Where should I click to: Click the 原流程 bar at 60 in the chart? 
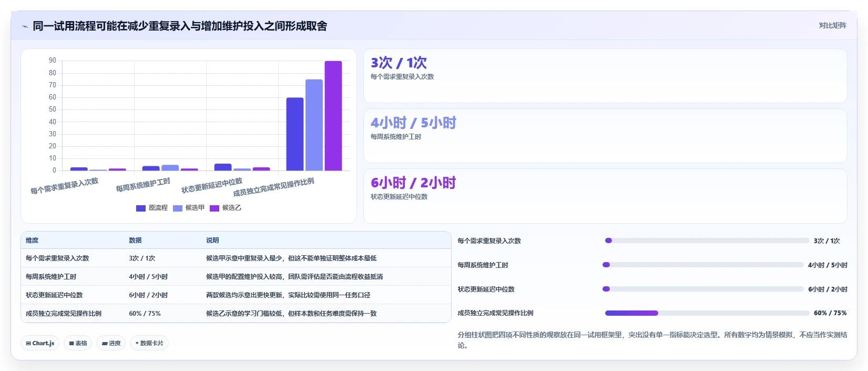[295, 134]
